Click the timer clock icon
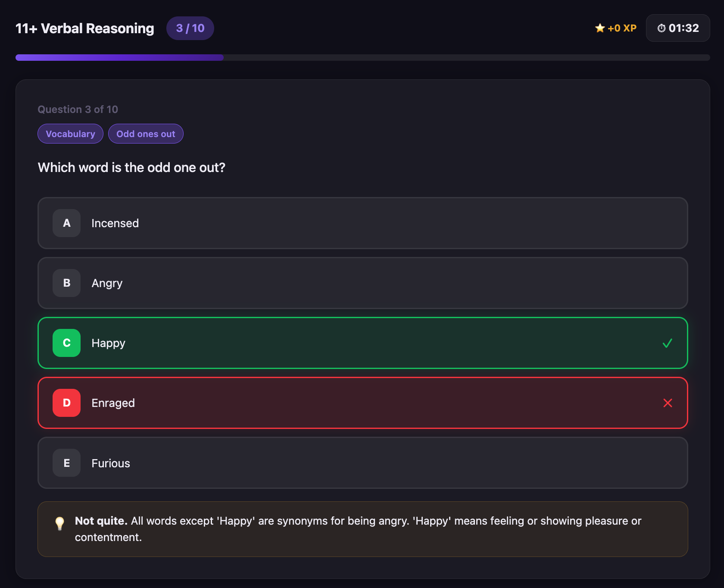Image resolution: width=724 pixels, height=588 pixels. 661,28
